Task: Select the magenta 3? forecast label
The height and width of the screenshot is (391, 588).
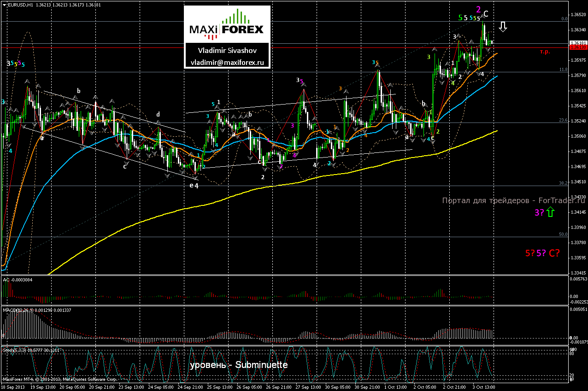Action: click(x=539, y=212)
